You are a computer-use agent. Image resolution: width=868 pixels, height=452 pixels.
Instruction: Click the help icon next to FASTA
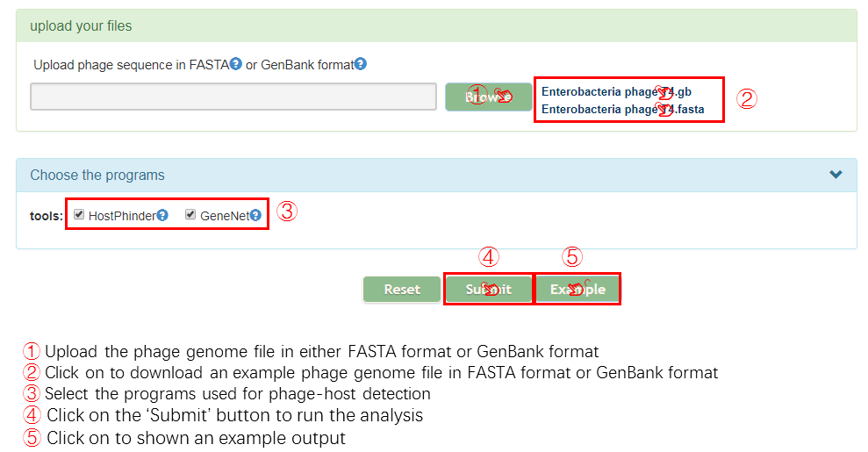click(235, 64)
